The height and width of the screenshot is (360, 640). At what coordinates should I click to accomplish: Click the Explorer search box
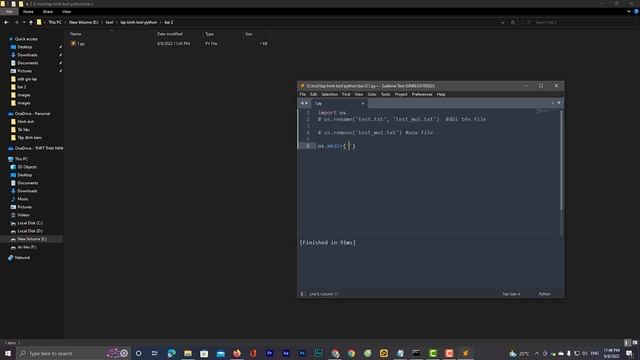point(578,22)
